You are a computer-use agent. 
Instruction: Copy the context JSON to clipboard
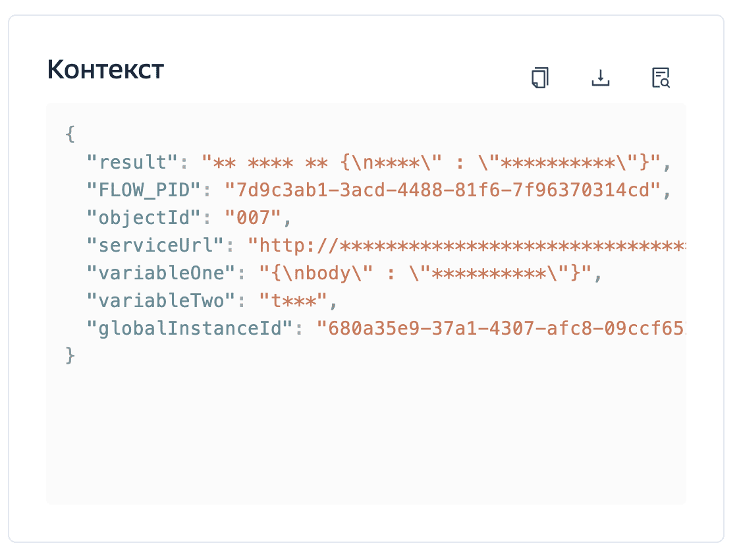540,78
